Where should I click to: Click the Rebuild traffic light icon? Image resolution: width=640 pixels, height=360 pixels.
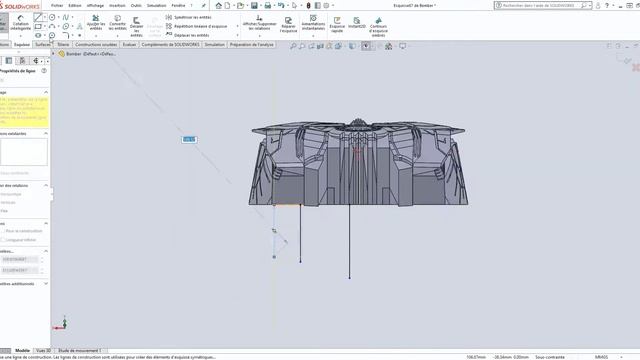pos(309,5)
